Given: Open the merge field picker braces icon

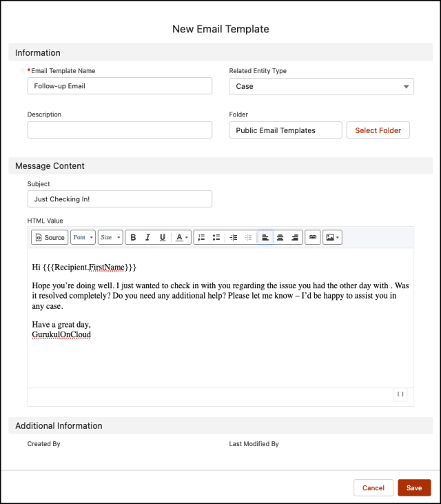Looking at the screenshot, I should 400,394.
